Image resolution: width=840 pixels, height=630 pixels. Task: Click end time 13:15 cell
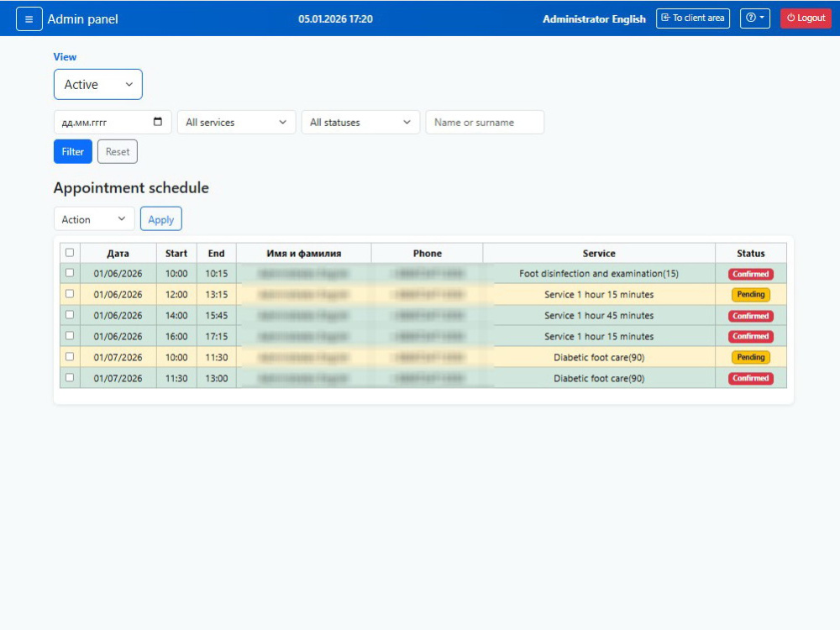coord(217,294)
